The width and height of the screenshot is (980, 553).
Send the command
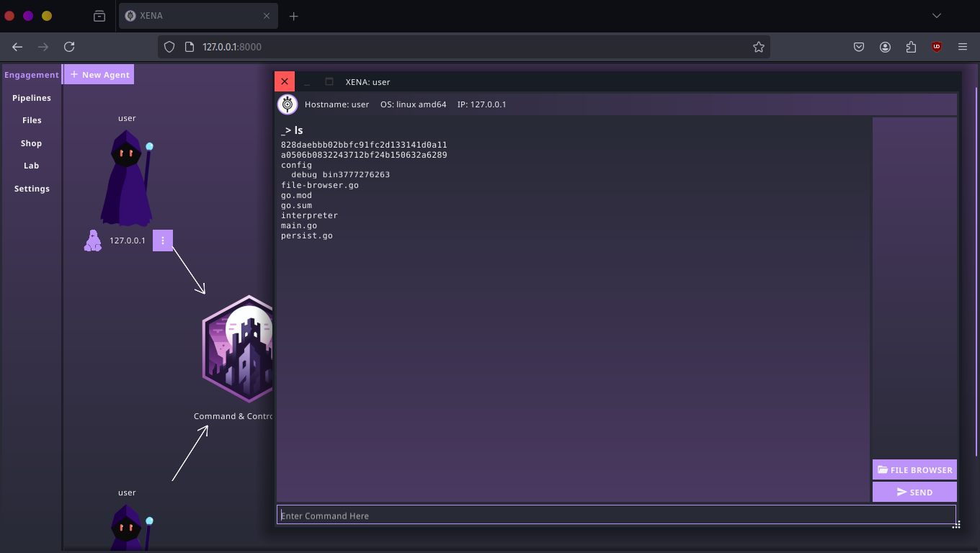(914, 493)
